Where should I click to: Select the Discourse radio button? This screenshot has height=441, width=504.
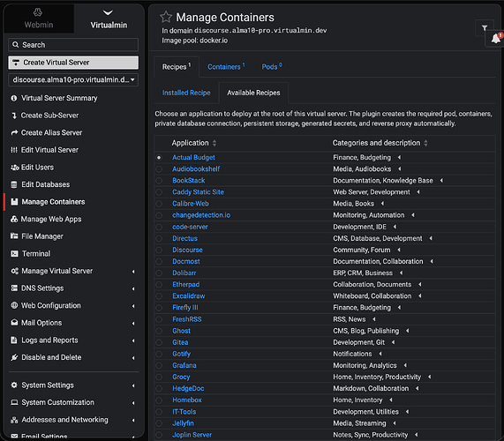tap(159, 250)
